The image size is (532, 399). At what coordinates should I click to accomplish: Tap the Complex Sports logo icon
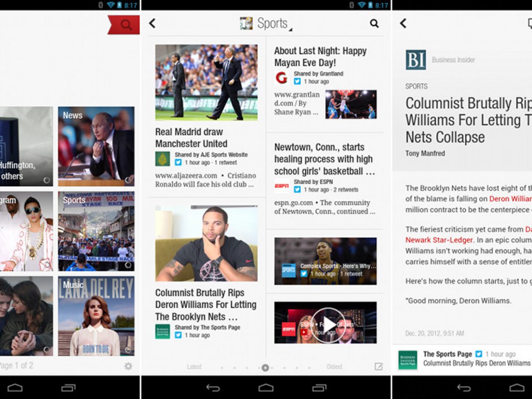[289, 270]
